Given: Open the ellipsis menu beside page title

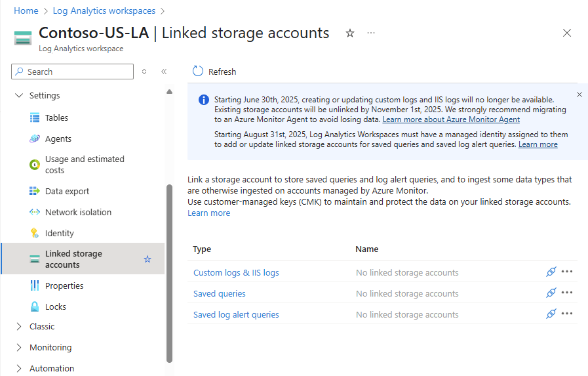Looking at the screenshot, I should [x=371, y=33].
